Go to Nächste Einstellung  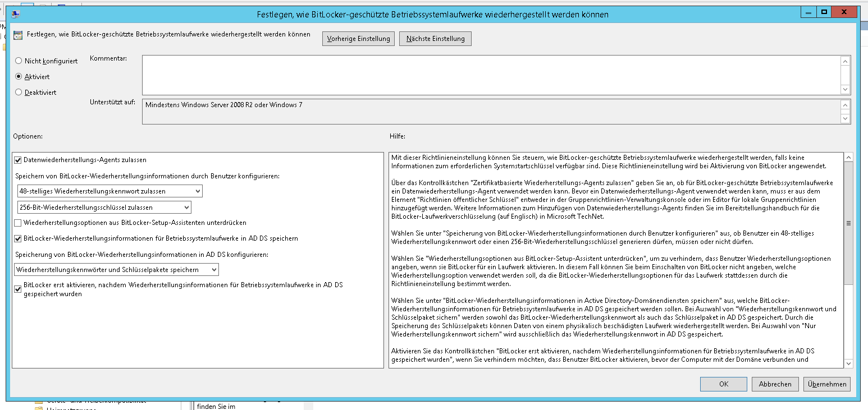435,39
